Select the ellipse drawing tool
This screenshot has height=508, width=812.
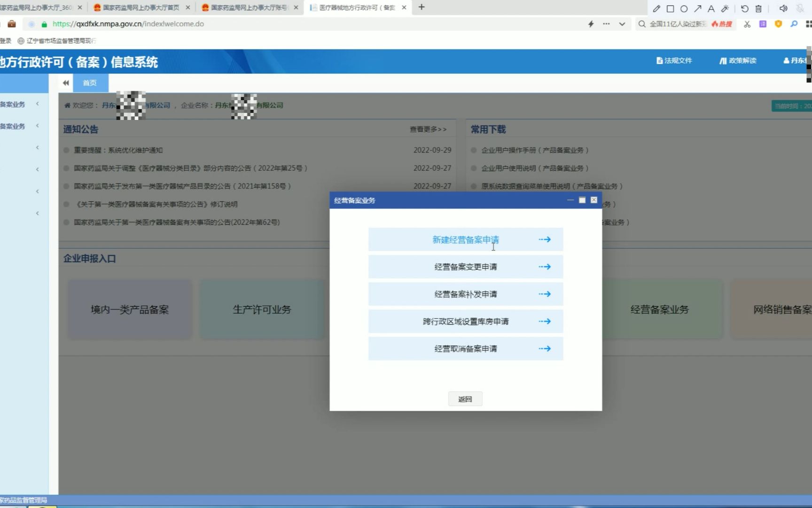click(683, 8)
